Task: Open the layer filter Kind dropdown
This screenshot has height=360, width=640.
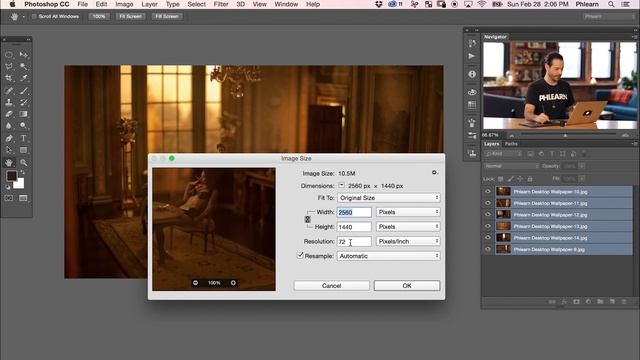Action: coord(503,154)
